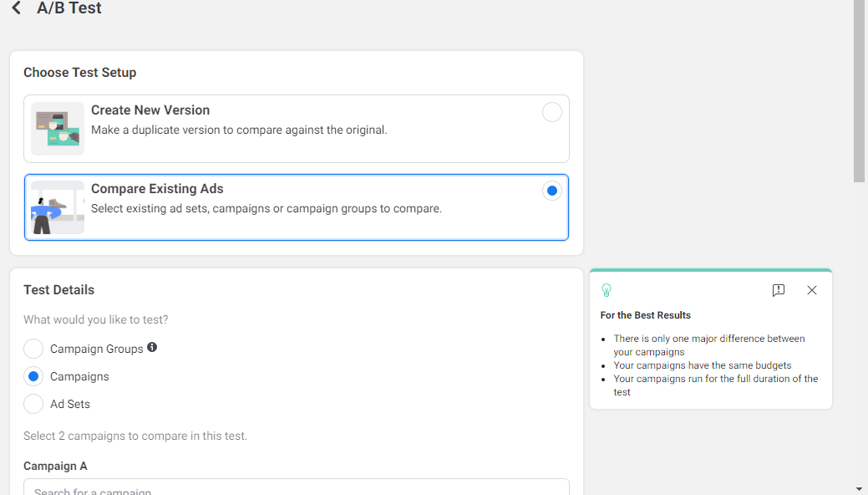Screen dimensions: 868x495
Task: Click the A/B Test page heading
Action: [69, 8]
